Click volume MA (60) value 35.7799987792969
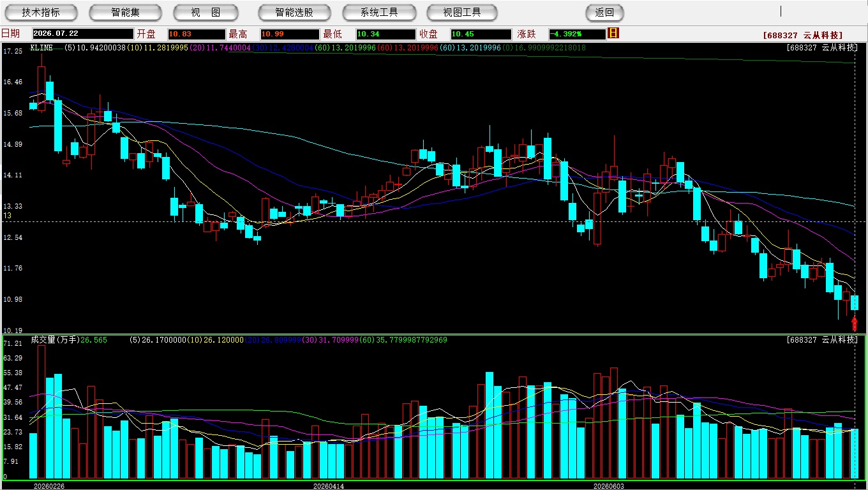Image resolution: width=868 pixels, height=490 pixels. coord(402,340)
